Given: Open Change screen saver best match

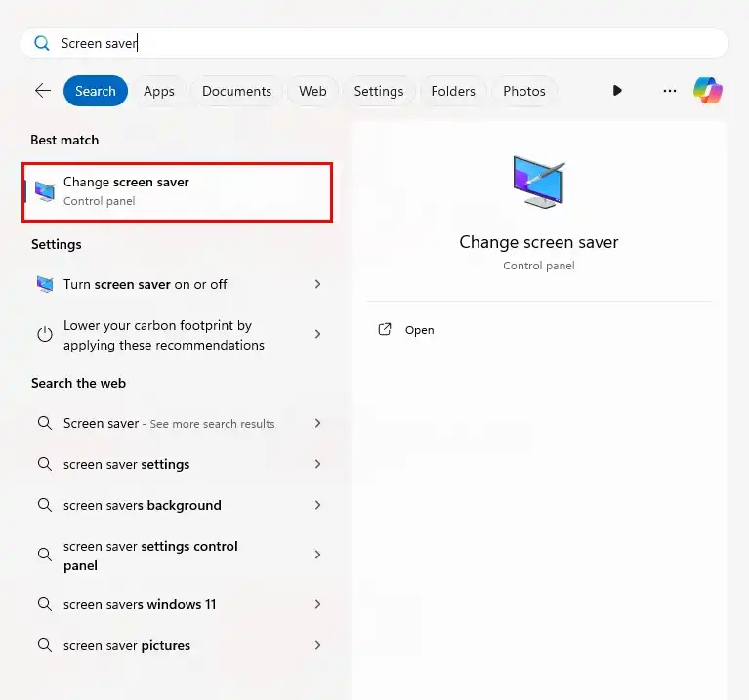Looking at the screenshot, I should pyautogui.click(x=177, y=192).
